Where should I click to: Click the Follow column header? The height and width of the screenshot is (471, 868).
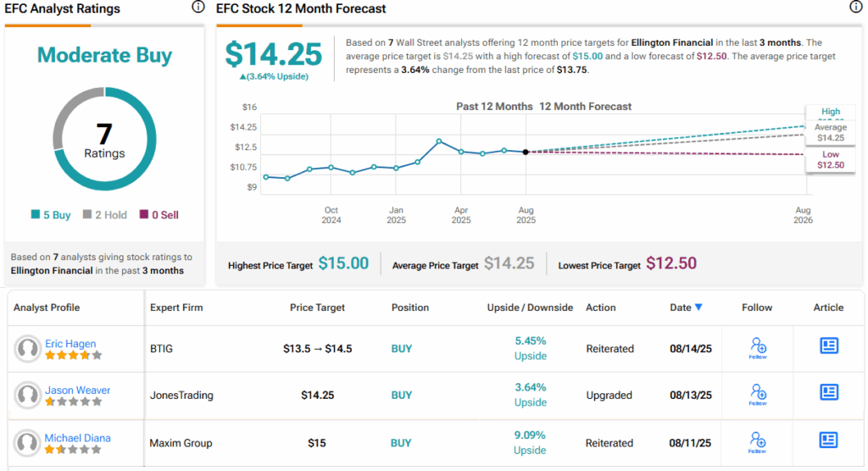tap(757, 308)
